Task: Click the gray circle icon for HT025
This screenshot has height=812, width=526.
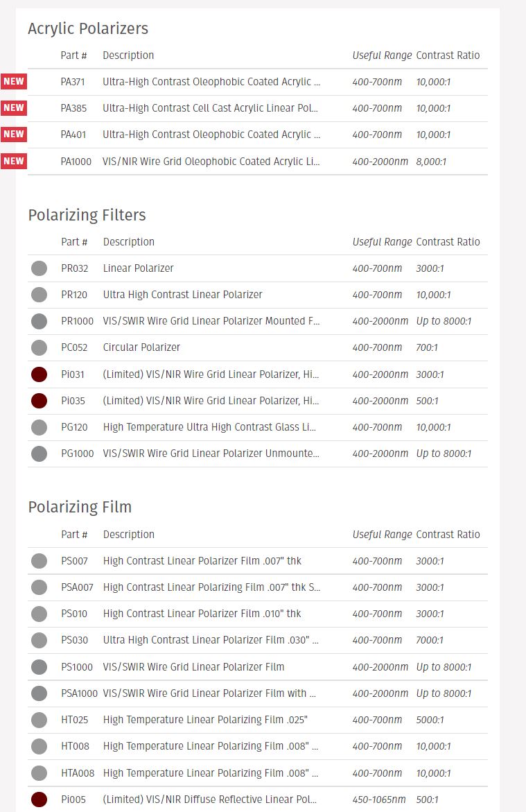Action: (40, 720)
